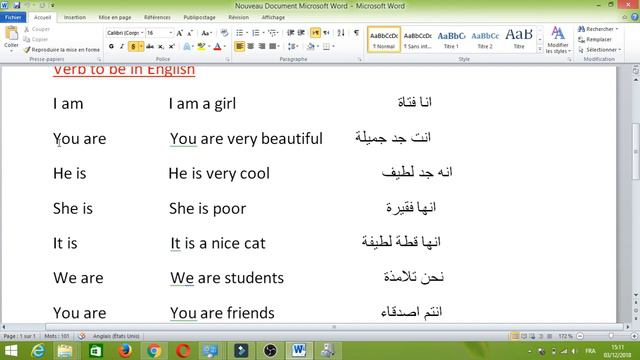
Task: Toggle left-to-right text direction
Action: click(315, 33)
